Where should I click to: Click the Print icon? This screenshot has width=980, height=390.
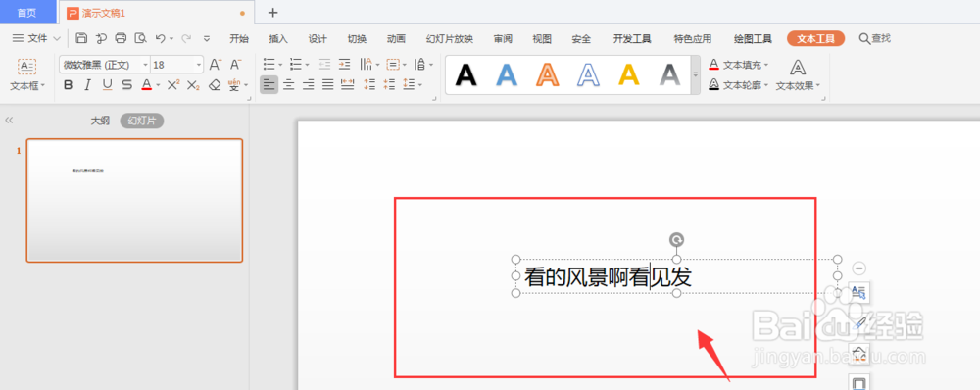click(122, 39)
